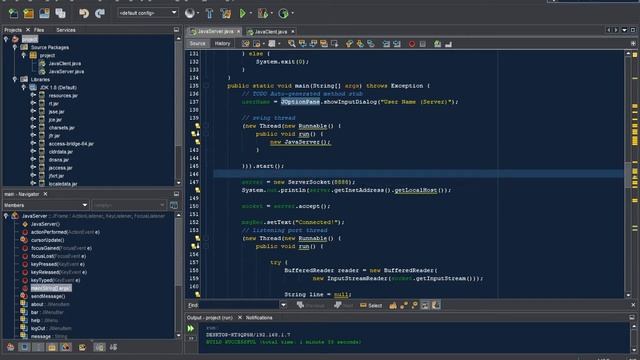
Task: Expand the charsets.jar node
Action: coord(33,127)
